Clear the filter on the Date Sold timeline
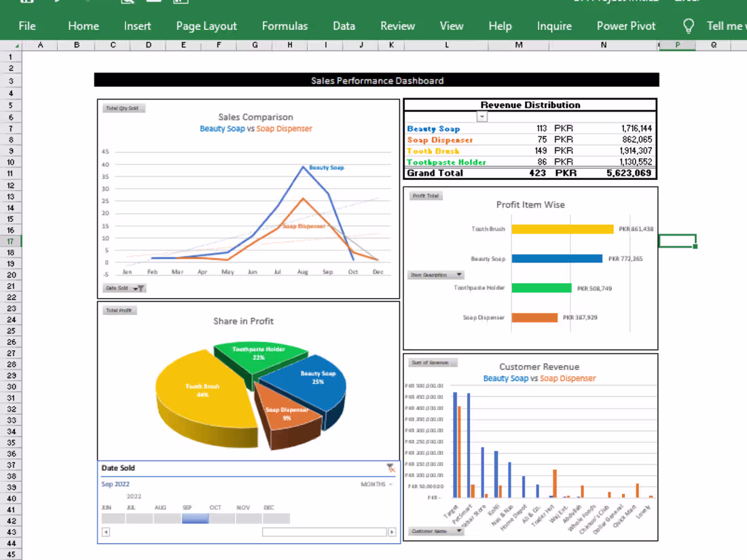 click(390, 467)
